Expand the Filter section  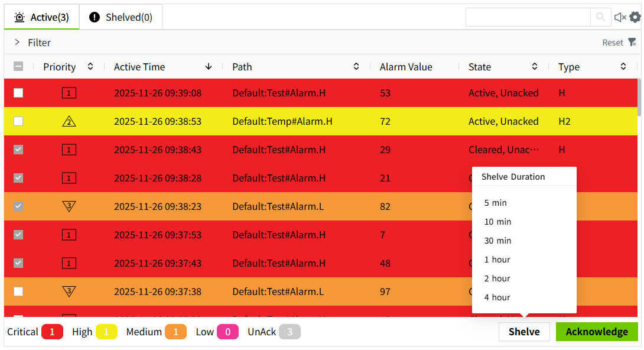coord(18,43)
